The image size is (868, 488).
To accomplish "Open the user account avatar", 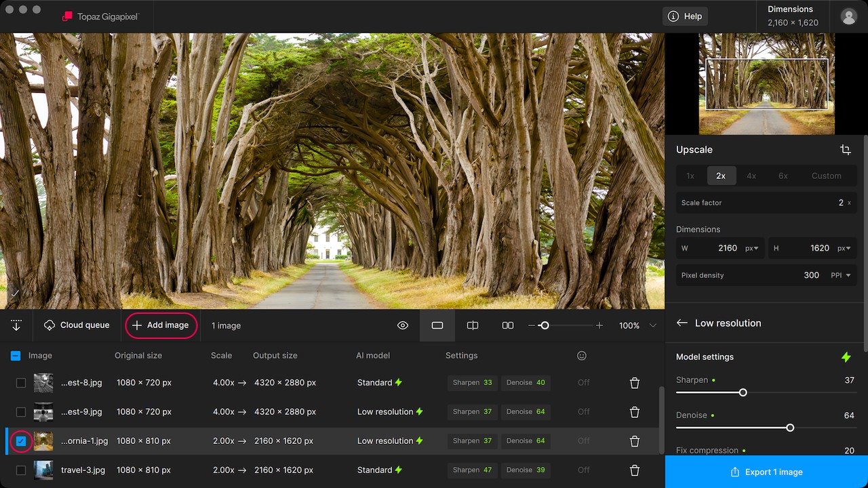I will coord(848,16).
